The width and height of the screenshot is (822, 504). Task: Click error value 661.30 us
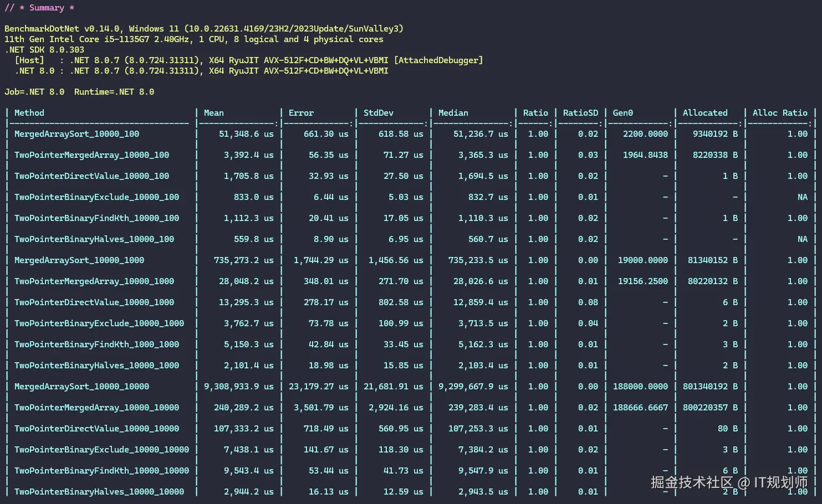click(x=326, y=134)
